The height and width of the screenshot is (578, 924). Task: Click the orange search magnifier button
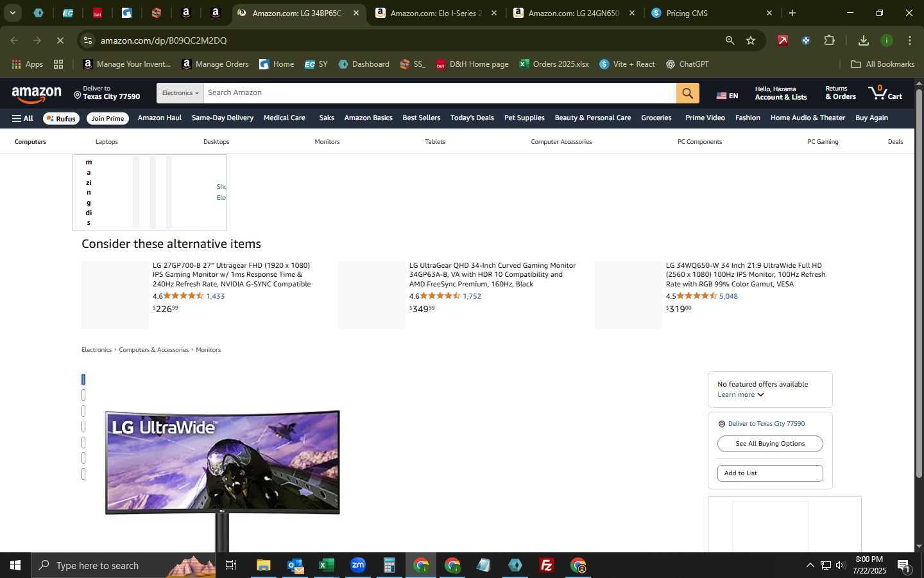coord(687,93)
